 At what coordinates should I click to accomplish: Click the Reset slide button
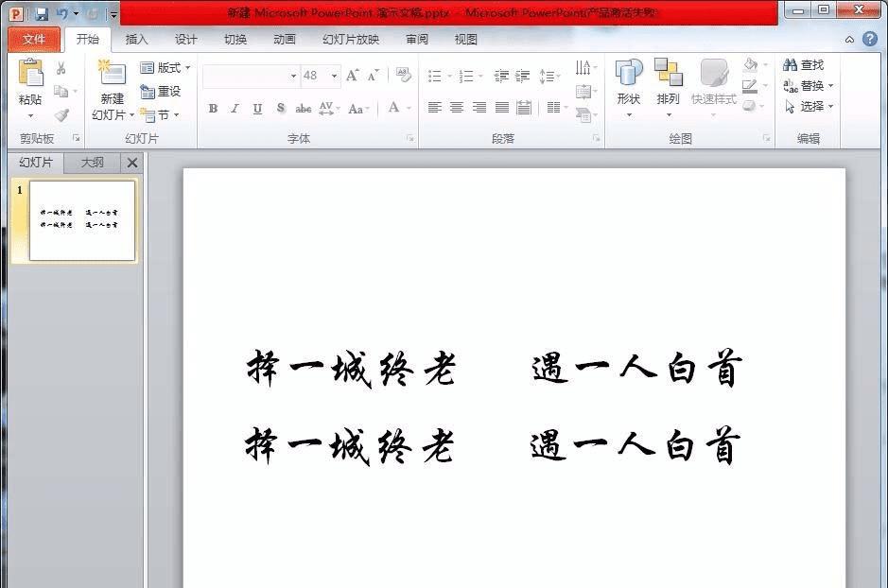pyautogui.click(x=161, y=91)
